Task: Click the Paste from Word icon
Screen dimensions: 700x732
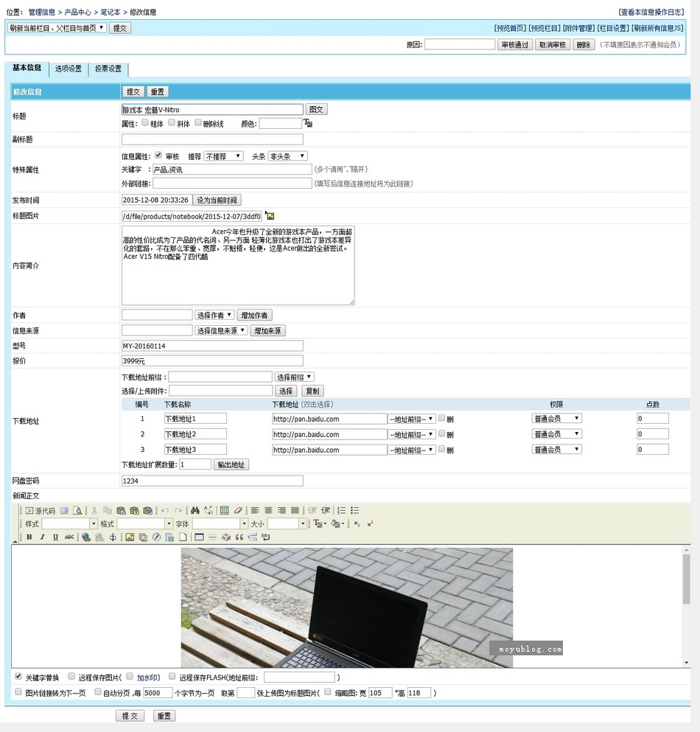Action: pyautogui.click(x=148, y=511)
